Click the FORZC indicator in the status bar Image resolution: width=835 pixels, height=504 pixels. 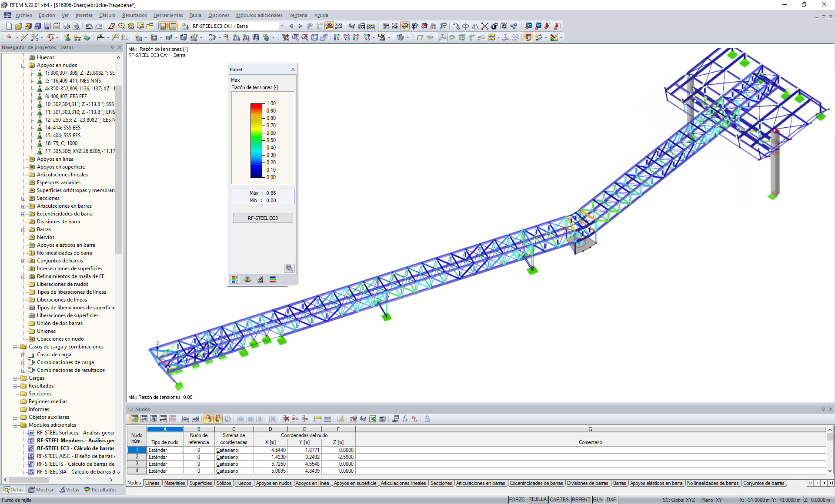tap(517, 499)
